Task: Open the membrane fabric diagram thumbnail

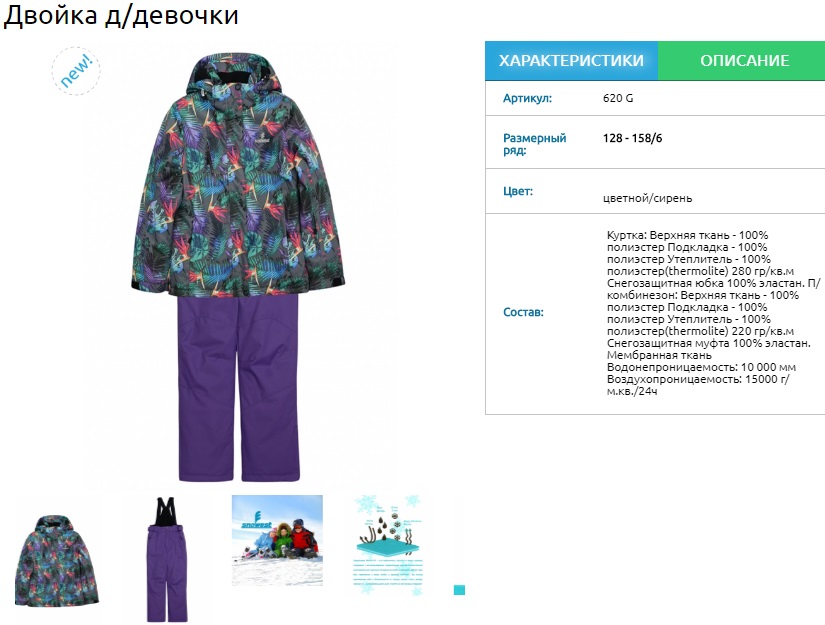Action: coord(388,545)
